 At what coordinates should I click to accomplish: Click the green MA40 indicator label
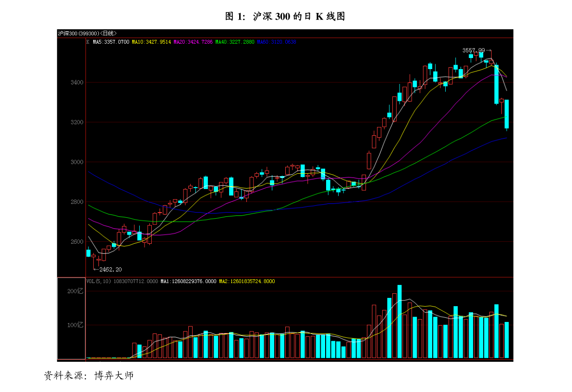pos(235,42)
